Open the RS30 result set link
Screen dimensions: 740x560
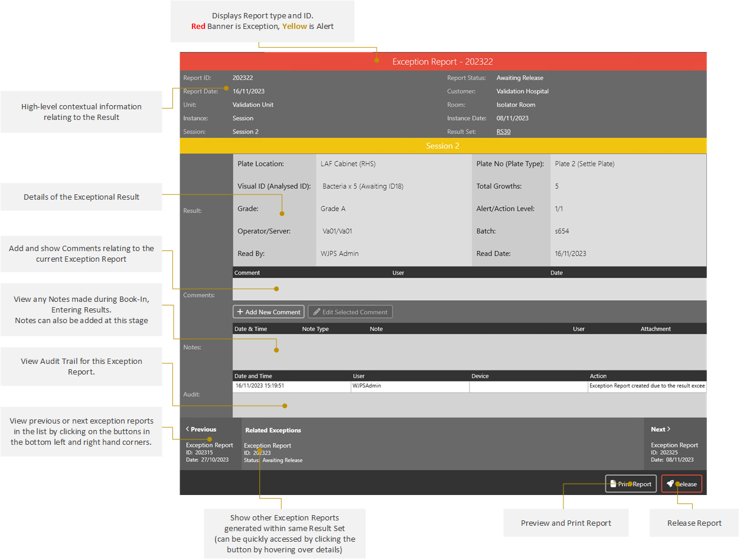[x=503, y=131]
